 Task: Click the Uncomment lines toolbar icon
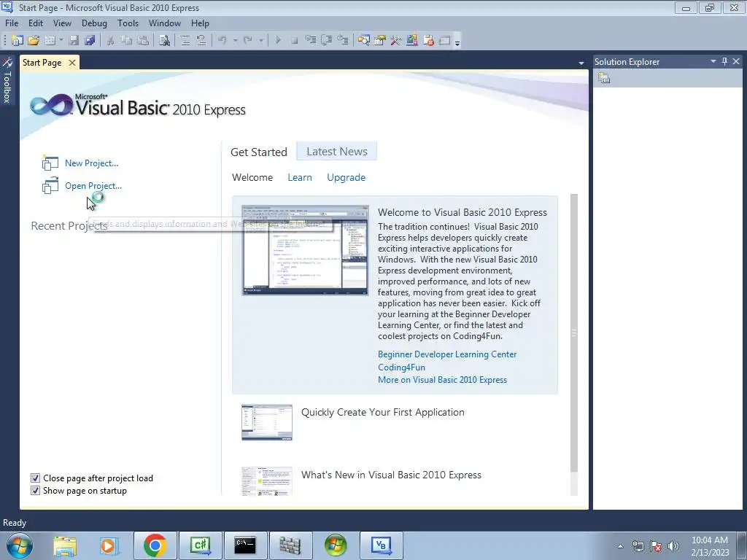(x=201, y=41)
